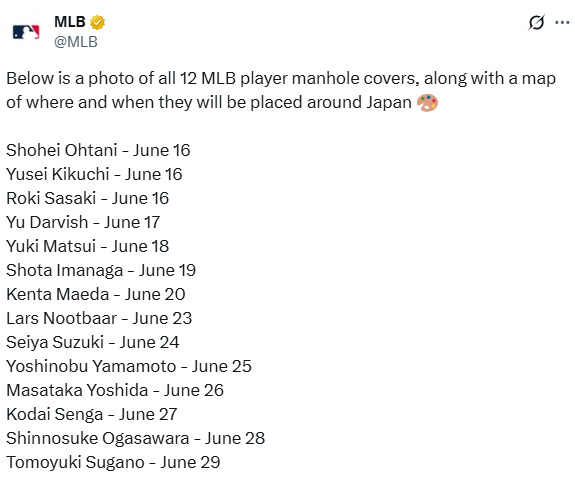575x478 pixels.
Task: Open the three-dot more options menu
Action: 562,23
